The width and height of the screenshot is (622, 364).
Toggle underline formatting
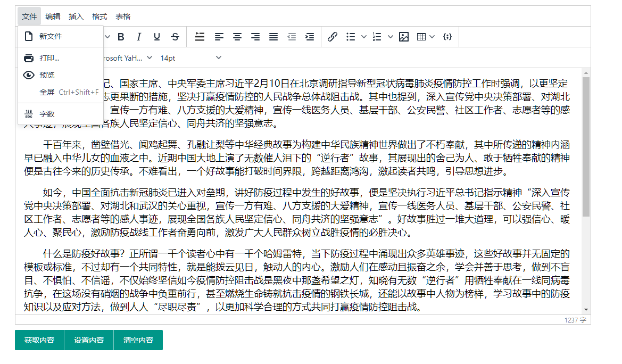coord(157,37)
